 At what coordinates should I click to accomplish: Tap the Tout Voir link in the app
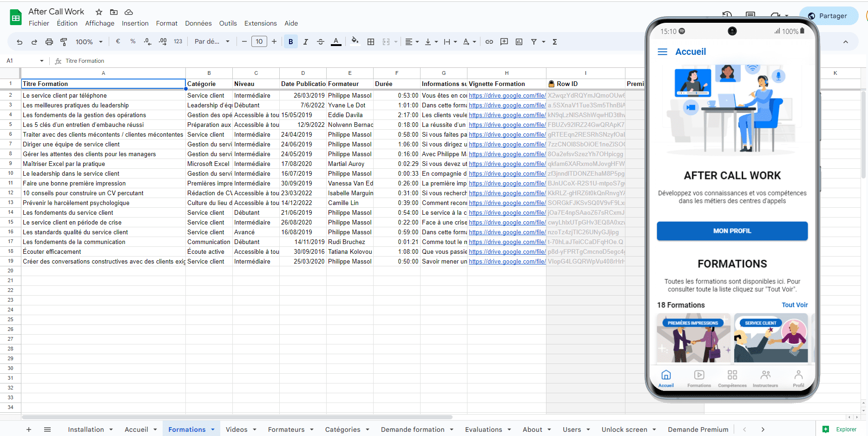(x=795, y=305)
